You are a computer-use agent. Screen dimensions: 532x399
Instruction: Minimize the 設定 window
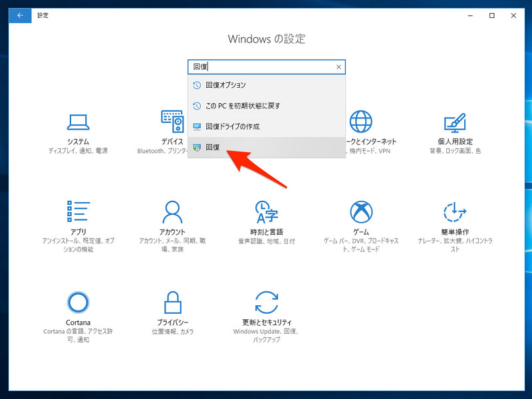(x=470, y=15)
